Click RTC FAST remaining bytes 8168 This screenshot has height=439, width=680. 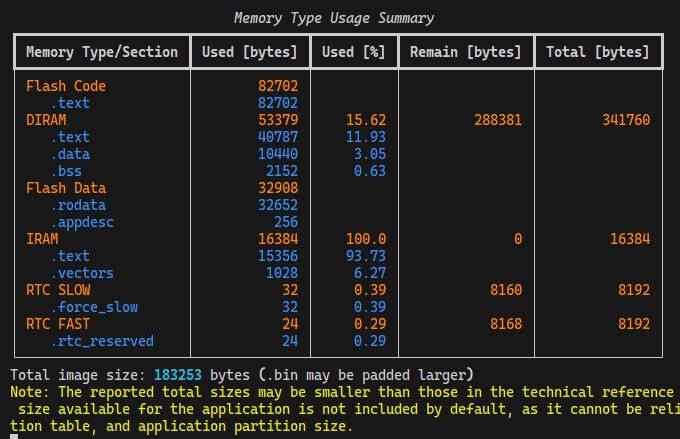click(x=506, y=324)
